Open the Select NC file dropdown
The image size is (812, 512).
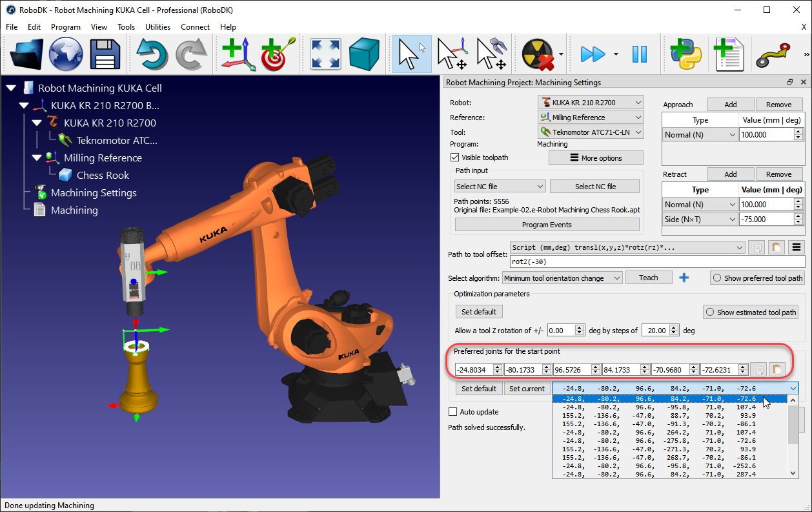pyautogui.click(x=500, y=186)
